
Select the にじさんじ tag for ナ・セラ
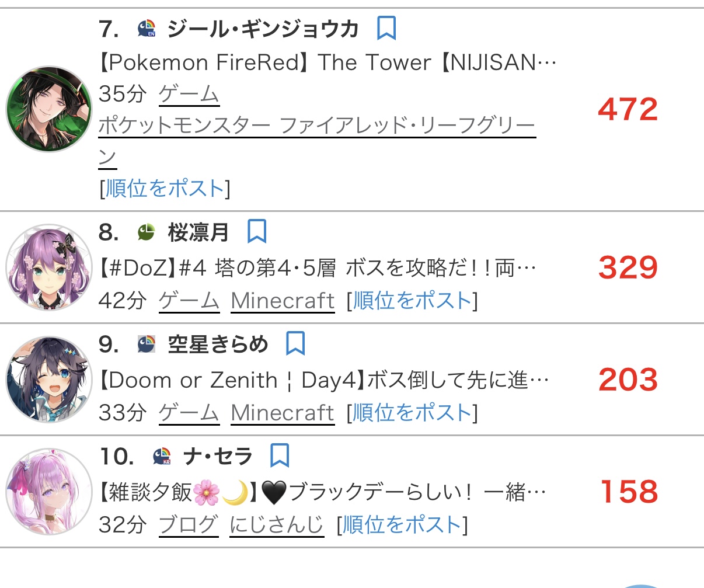click(276, 525)
